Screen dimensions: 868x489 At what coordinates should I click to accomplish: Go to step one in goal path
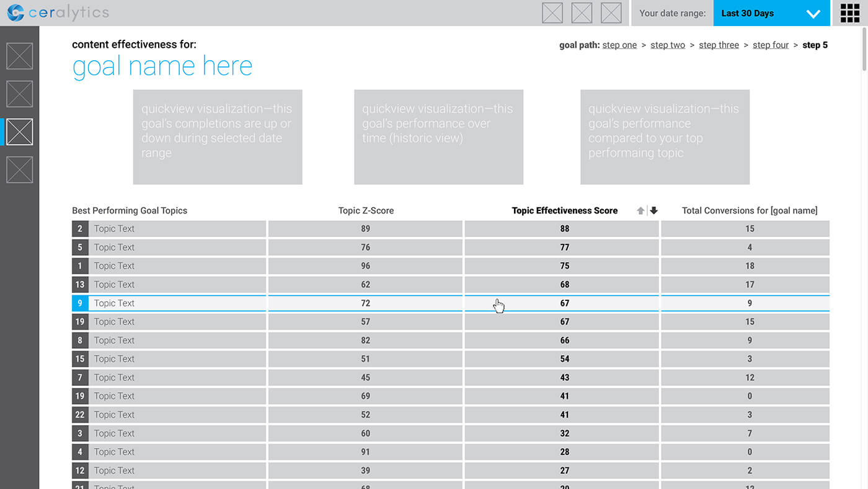[x=619, y=45]
